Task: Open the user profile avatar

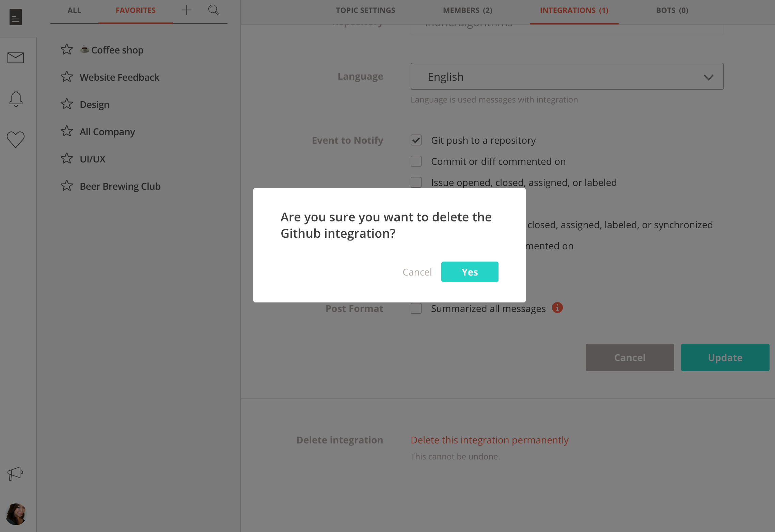Action: (16, 514)
